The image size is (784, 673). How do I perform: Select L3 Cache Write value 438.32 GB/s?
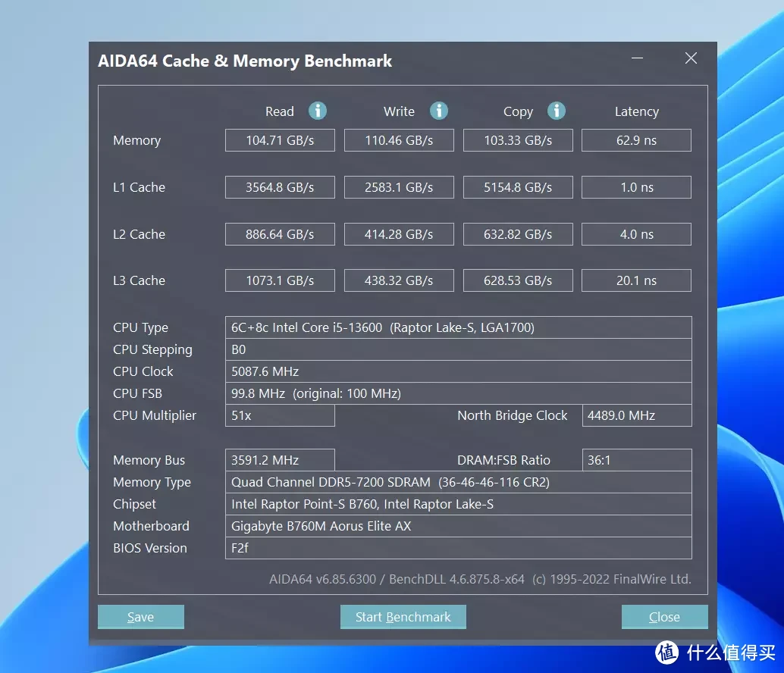coord(399,280)
